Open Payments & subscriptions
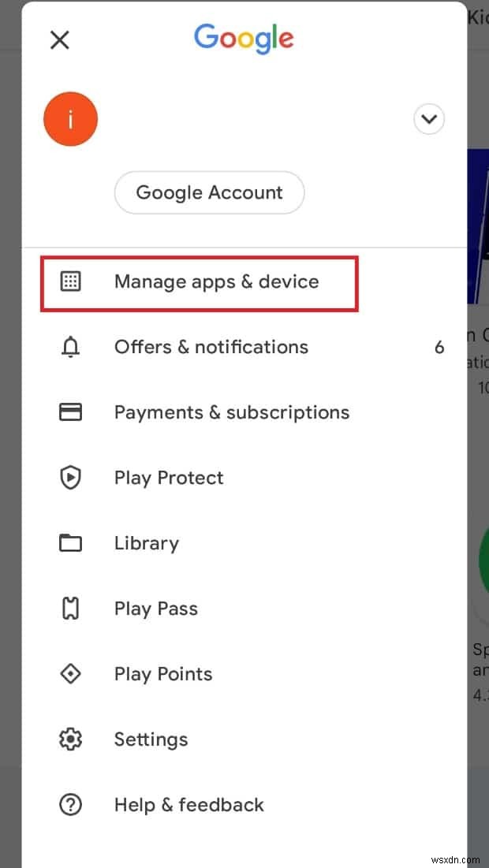 [x=232, y=412]
